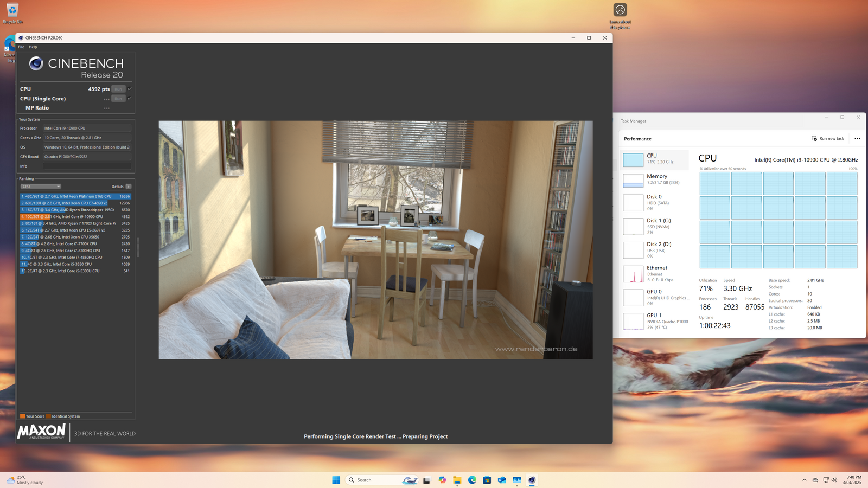Select Disk 2 (D:) USB in Task Manager
The height and width of the screenshot is (488, 868).
(x=654, y=250)
